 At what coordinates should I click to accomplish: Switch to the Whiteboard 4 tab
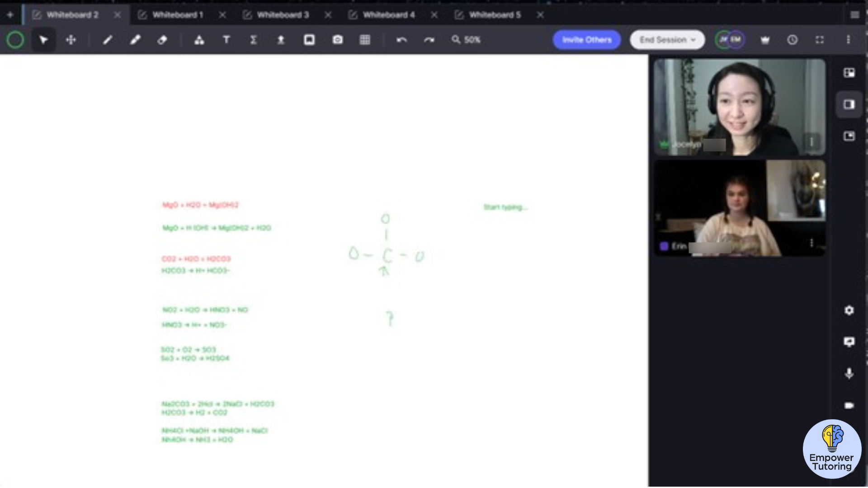389,15
